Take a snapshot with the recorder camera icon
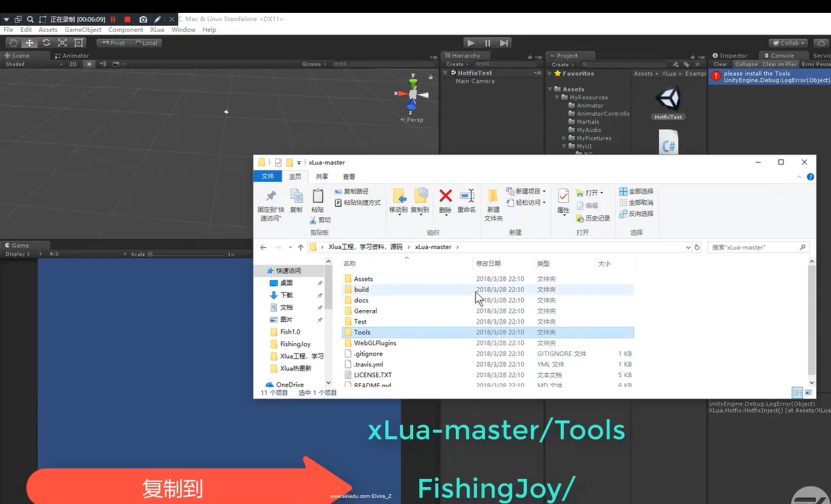Screen dimensions: 831x504 click(x=143, y=20)
